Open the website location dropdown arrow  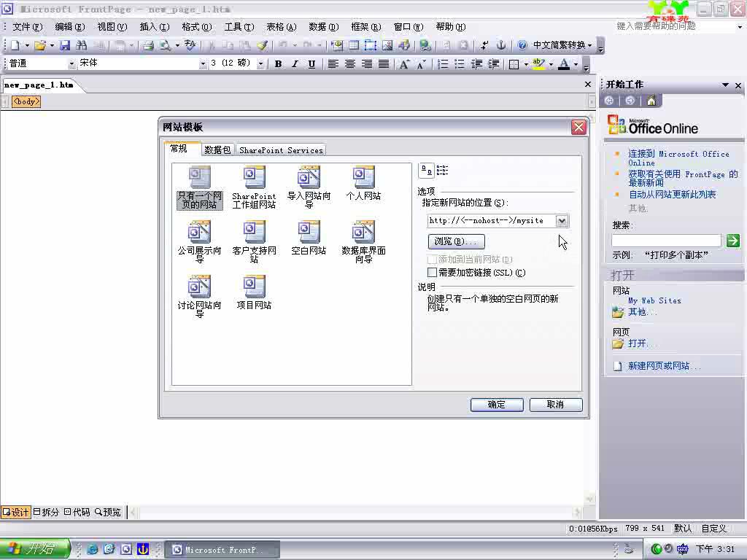(x=562, y=220)
